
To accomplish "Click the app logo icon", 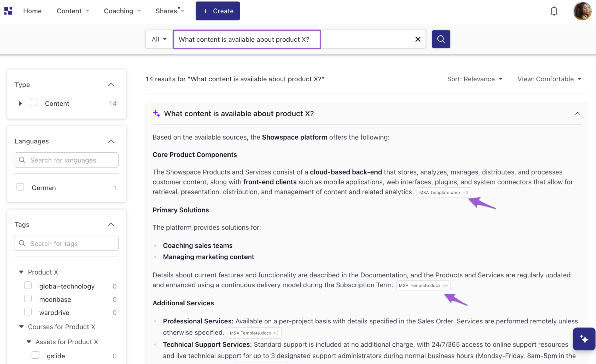I will click(8, 11).
